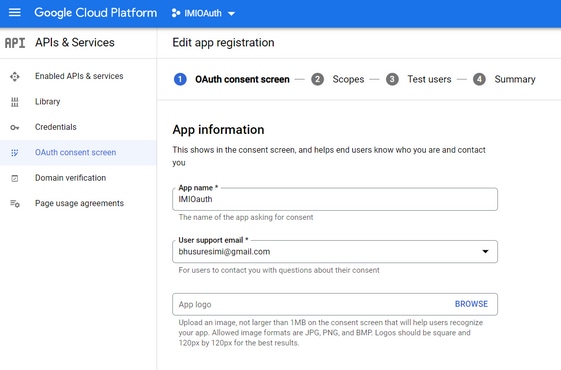
Task: Open Domain verification page
Action: 70,178
